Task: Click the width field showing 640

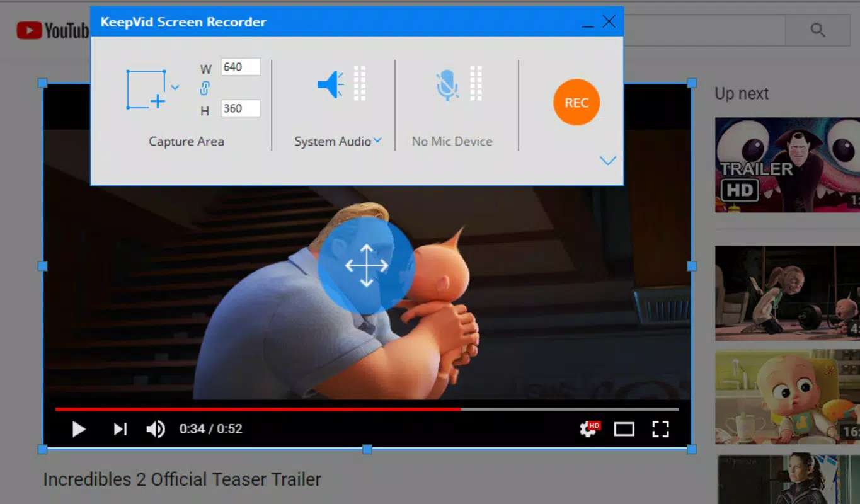Action: pyautogui.click(x=241, y=67)
